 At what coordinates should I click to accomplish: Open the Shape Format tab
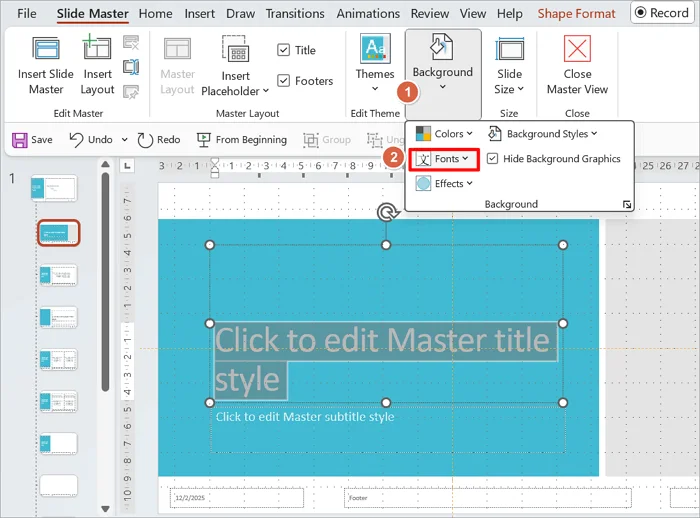(576, 13)
